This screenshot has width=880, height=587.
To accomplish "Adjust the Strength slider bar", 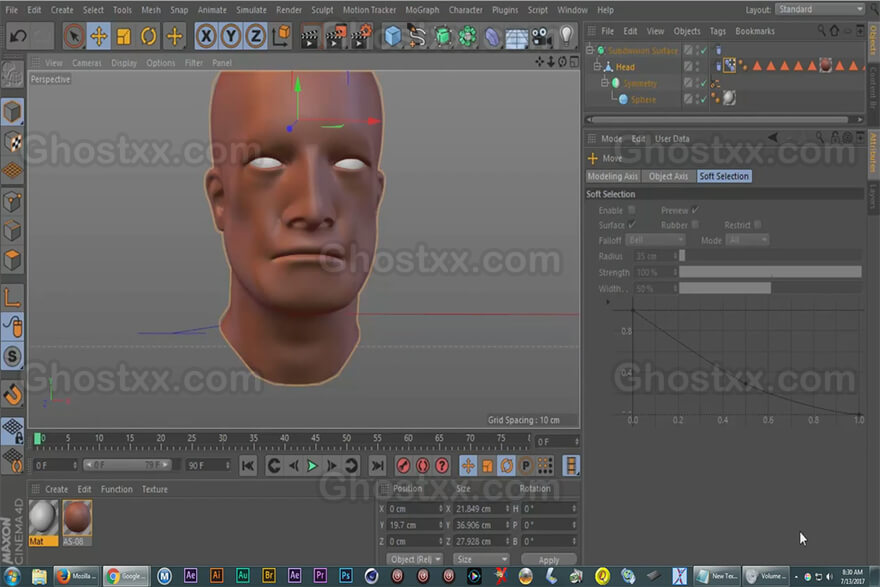I will coord(770,272).
